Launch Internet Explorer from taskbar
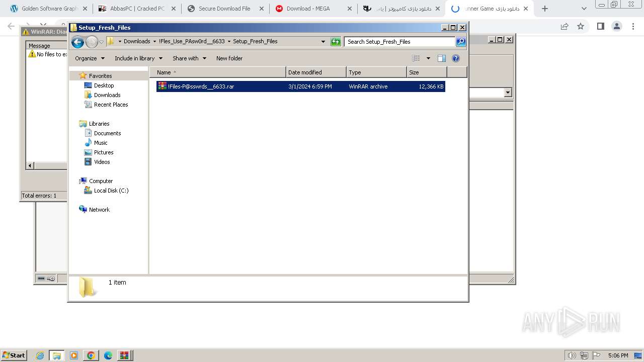 40,355
